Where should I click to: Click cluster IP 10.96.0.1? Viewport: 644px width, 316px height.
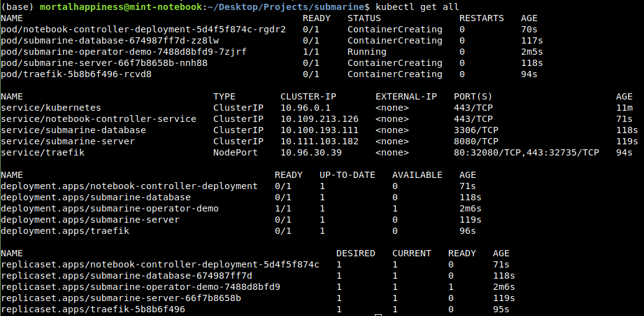tap(306, 108)
